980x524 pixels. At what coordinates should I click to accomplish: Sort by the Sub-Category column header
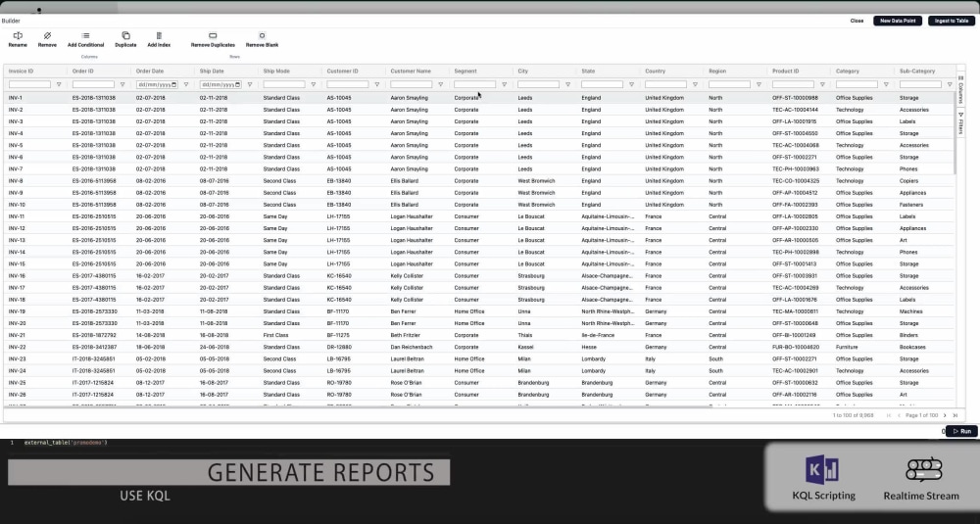[917, 71]
